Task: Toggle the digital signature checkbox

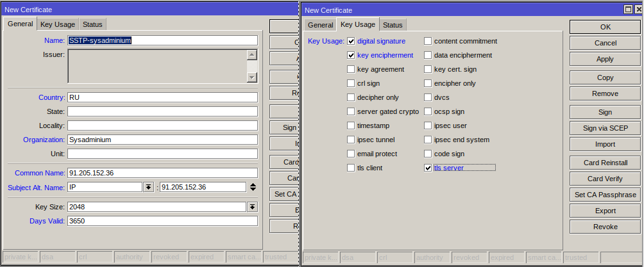Action: (x=351, y=41)
